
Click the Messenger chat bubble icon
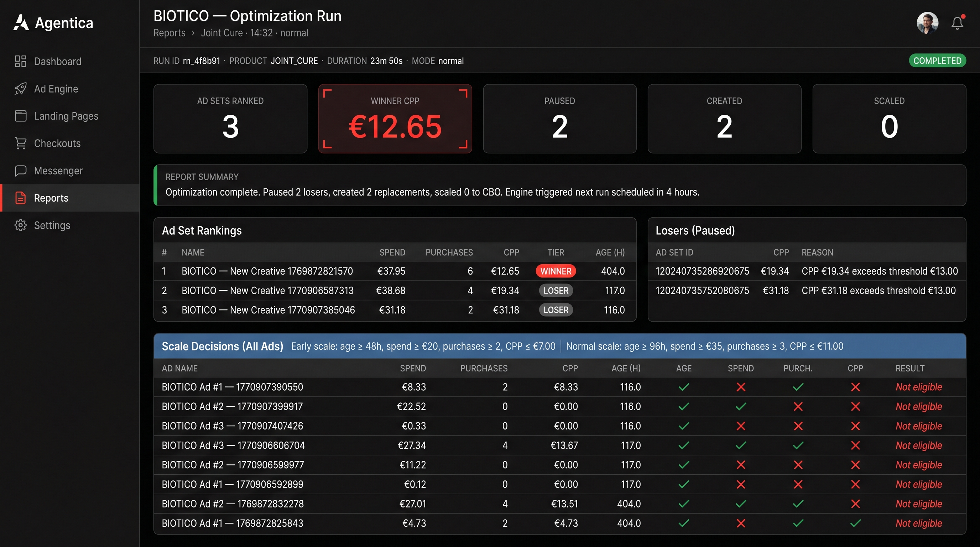click(x=21, y=171)
